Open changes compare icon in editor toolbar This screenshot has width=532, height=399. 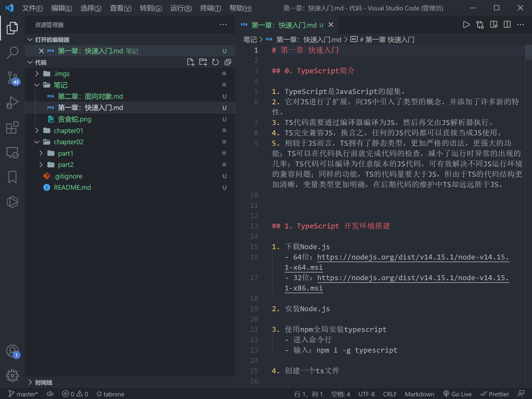coord(480,25)
